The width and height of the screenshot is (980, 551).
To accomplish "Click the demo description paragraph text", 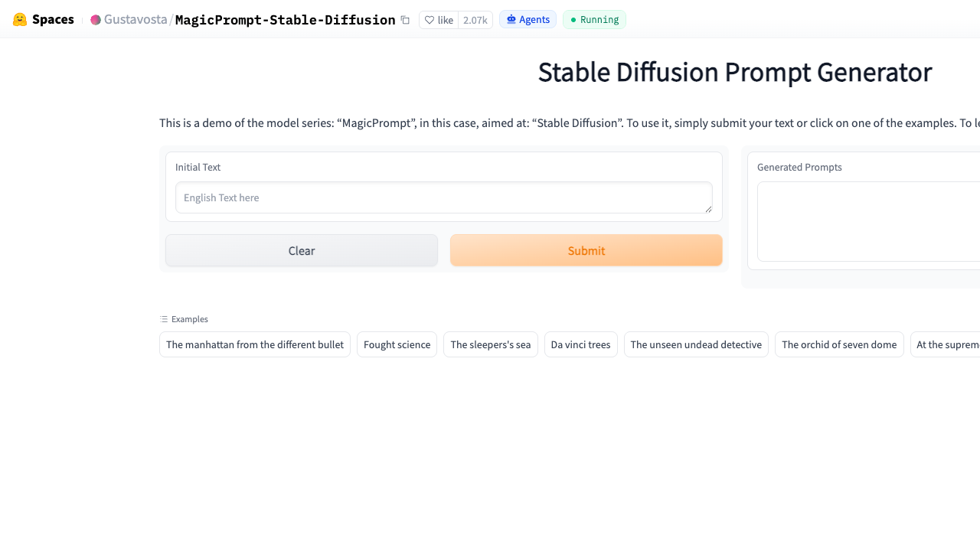I will 570,123.
